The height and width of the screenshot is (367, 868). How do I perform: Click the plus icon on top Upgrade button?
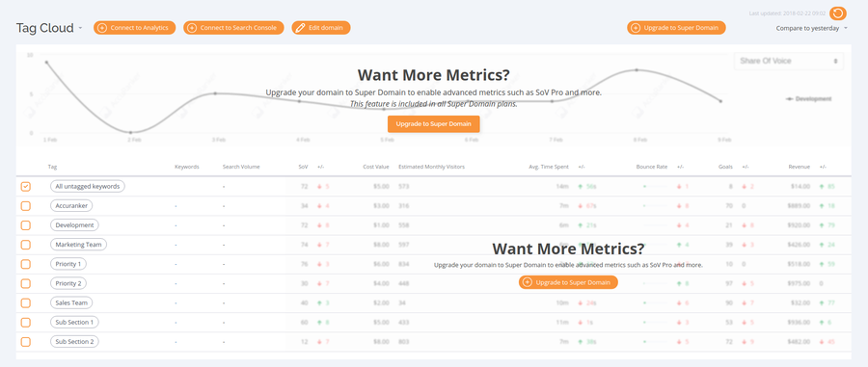[x=636, y=28]
